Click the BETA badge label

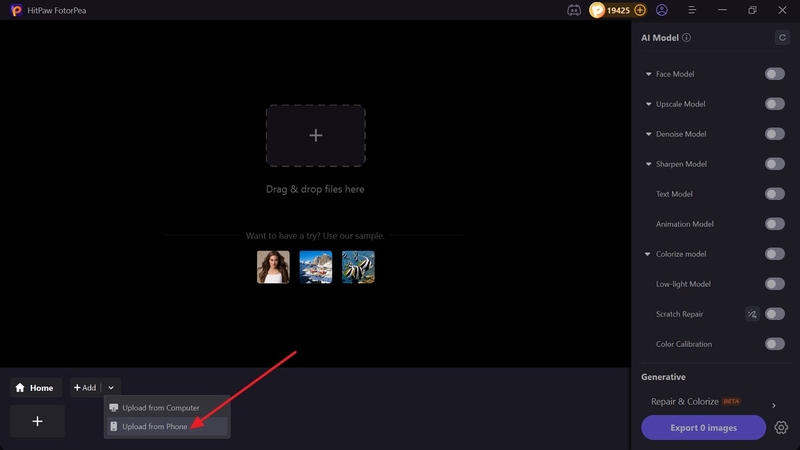(731, 402)
